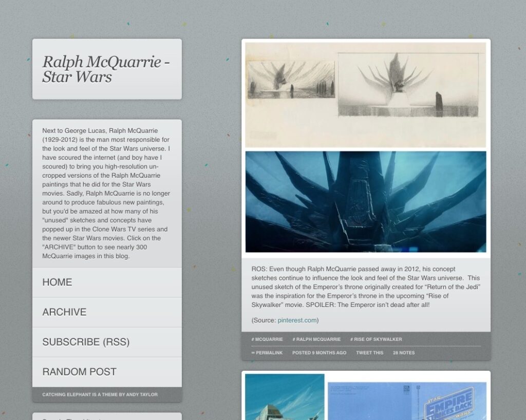526x420 pixels.
Task: Click the blog description paragraph starting "Next to George Lucas"
Action: coord(106,194)
